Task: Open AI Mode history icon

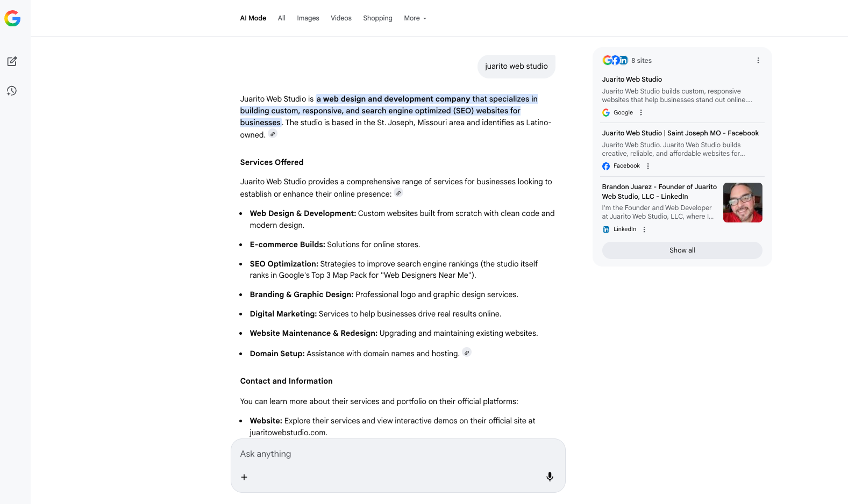Action: (12, 91)
